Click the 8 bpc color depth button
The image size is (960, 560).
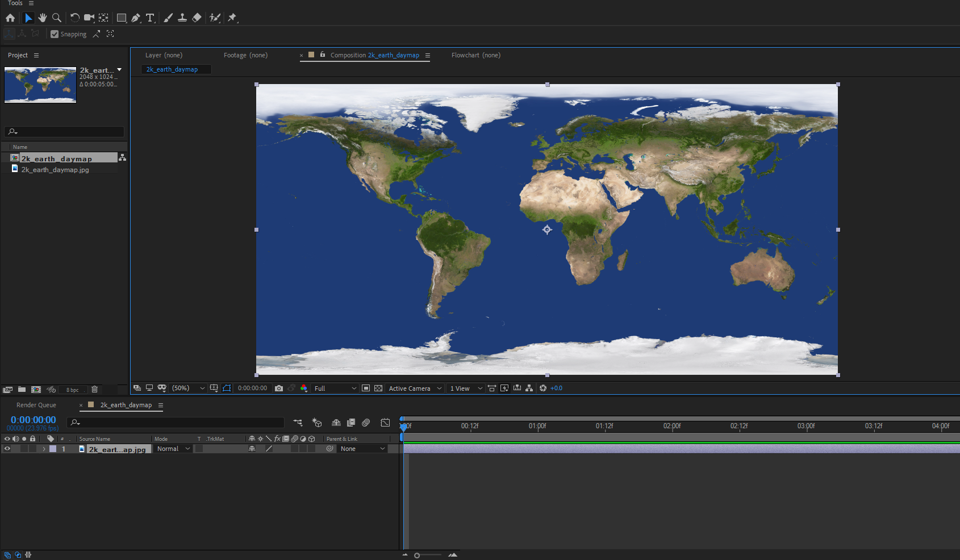pyautogui.click(x=72, y=390)
